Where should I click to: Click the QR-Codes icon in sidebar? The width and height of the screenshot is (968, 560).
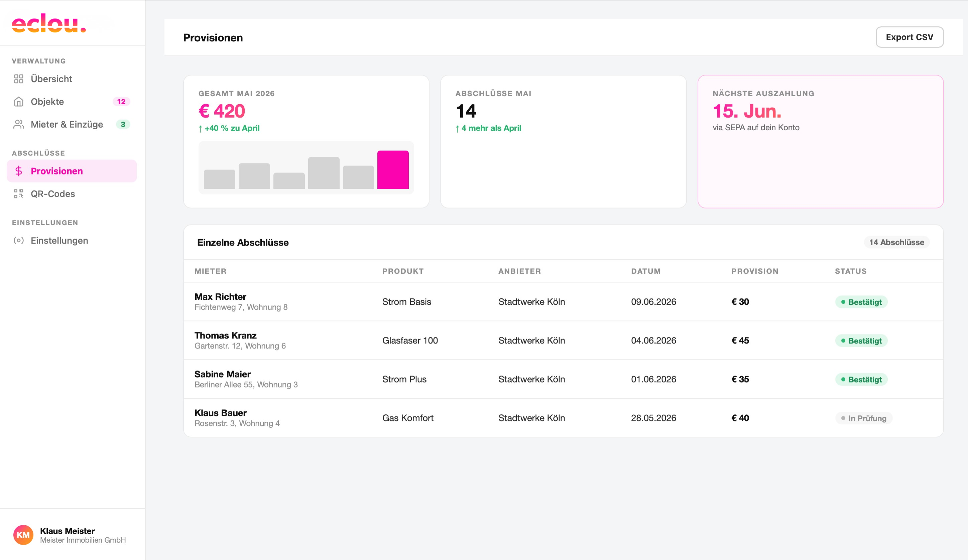18,193
